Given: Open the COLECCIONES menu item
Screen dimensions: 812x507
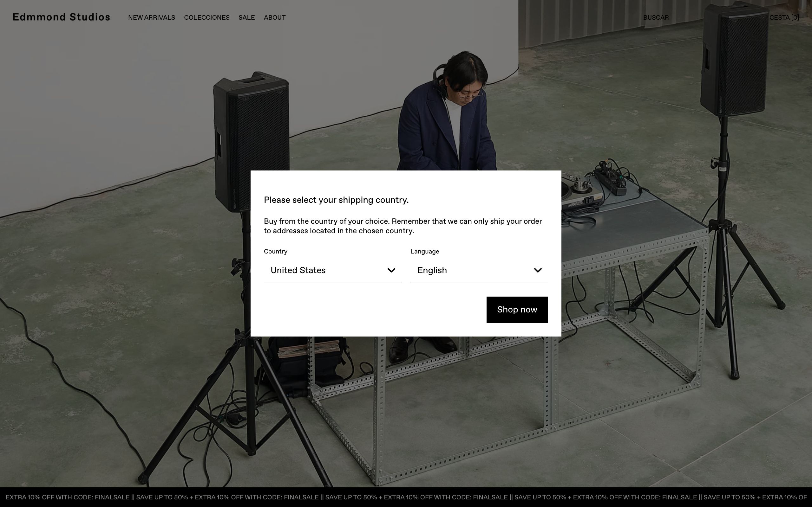Looking at the screenshot, I should [x=207, y=17].
